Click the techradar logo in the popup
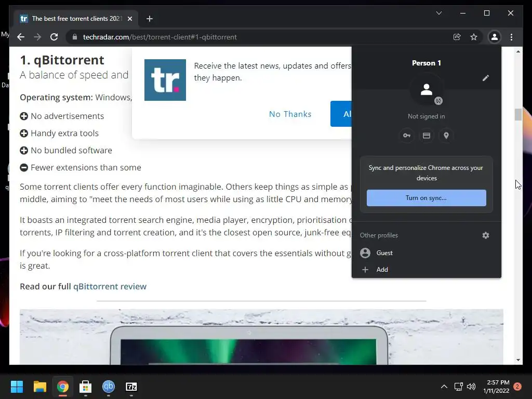 (165, 80)
